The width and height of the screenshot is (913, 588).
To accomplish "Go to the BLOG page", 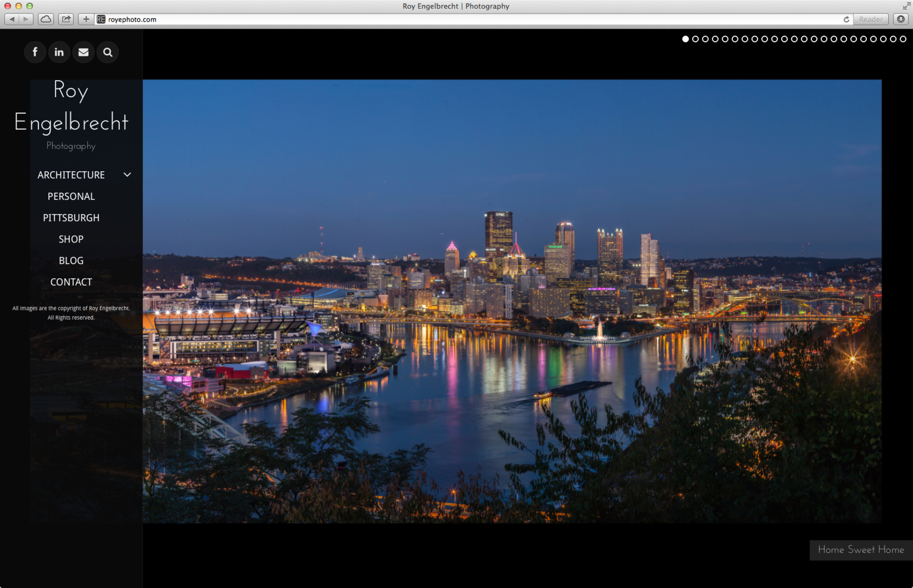I will (x=71, y=261).
